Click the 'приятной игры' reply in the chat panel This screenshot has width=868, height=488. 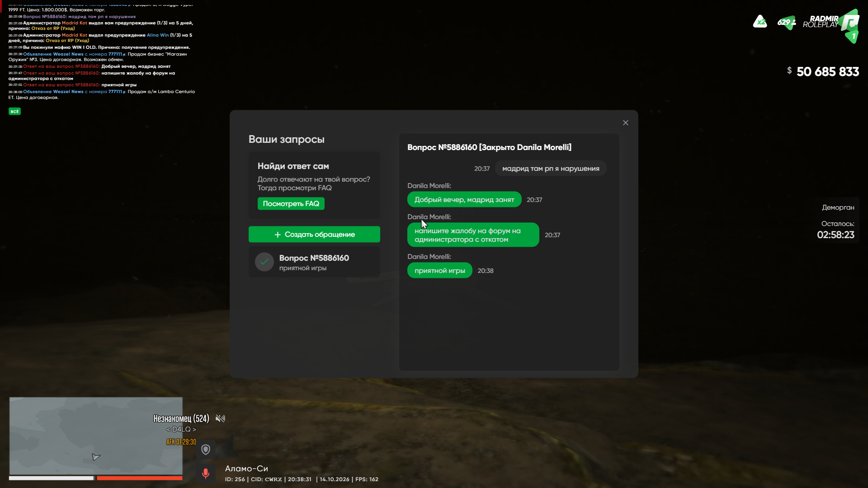click(x=439, y=271)
